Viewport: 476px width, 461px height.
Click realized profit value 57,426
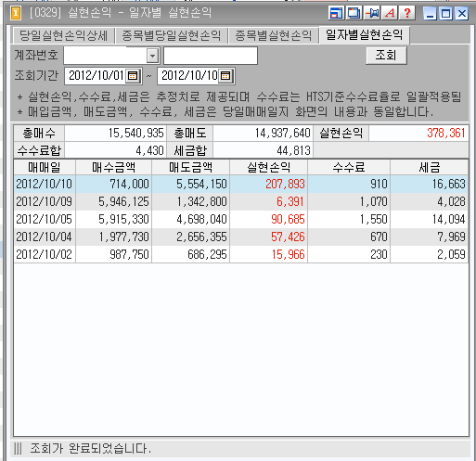[288, 237]
